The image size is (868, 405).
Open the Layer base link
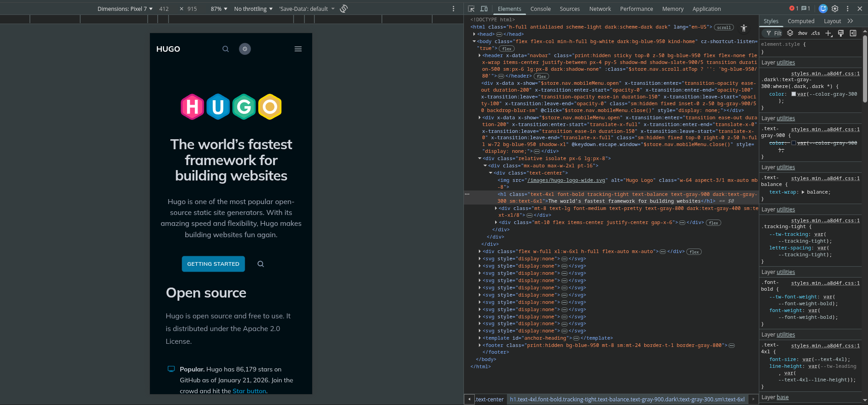point(782,397)
